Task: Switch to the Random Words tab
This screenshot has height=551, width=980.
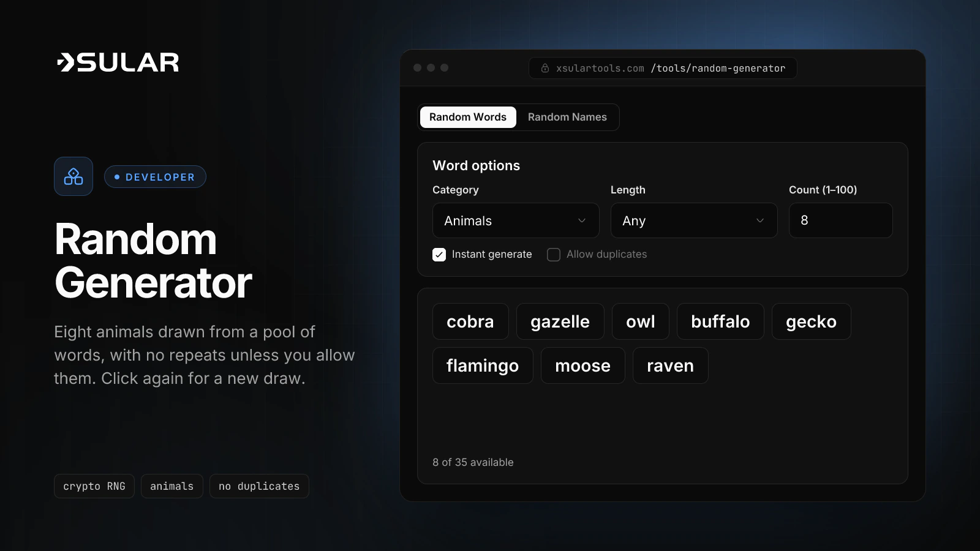Action: click(468, 117)
